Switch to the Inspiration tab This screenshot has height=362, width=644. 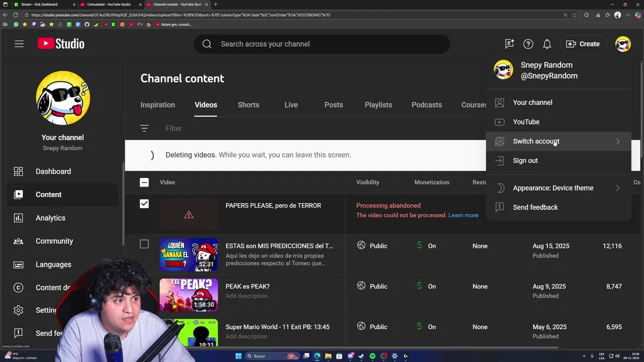pos(157,105)
